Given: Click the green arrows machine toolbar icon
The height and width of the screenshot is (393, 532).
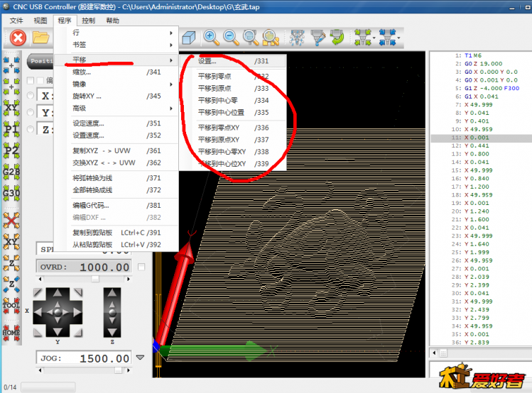Looking at the screenshot, I should click(362, 38).
